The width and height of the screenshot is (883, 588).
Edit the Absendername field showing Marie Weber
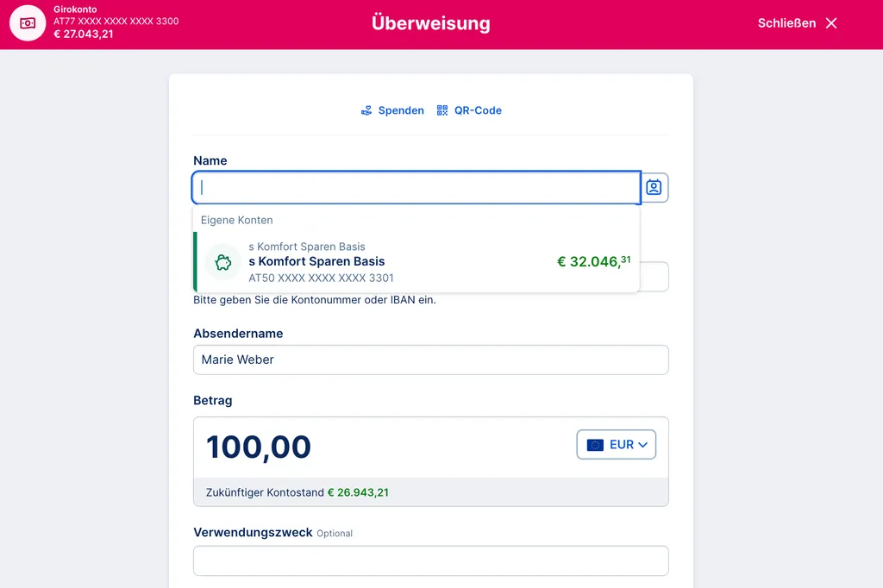(x=430, y=360)
